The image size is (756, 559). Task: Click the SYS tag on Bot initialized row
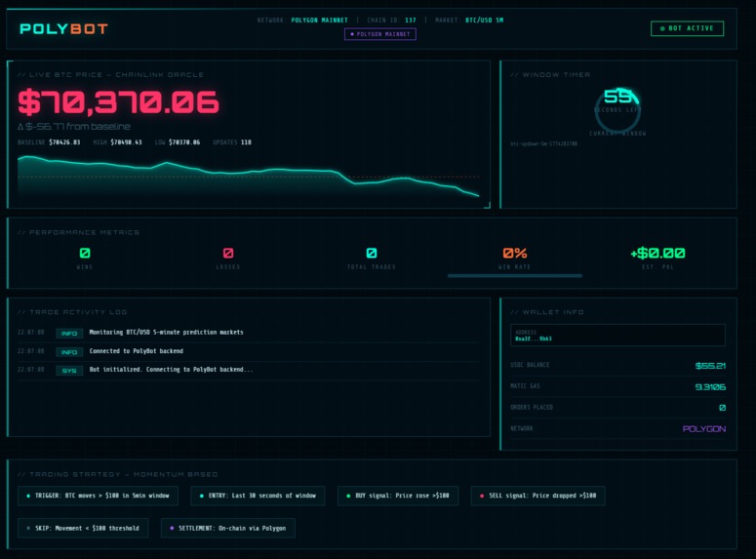(x=69, y=371)
